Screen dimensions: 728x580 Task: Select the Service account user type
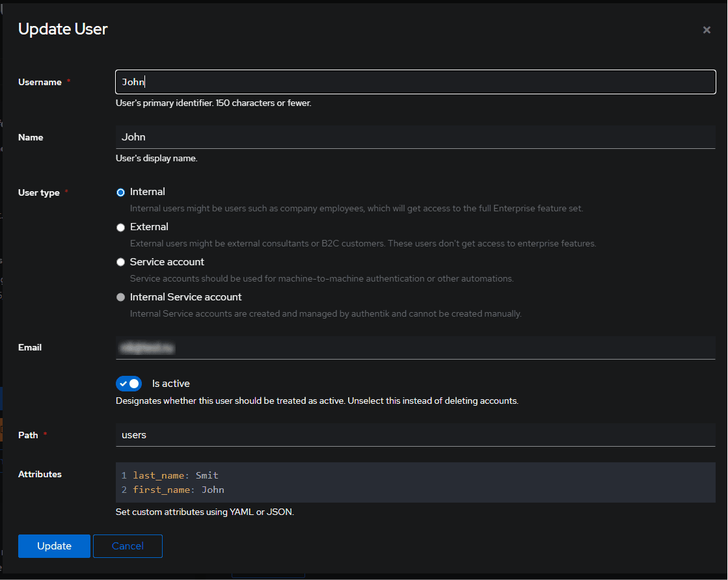click(121, 262)
